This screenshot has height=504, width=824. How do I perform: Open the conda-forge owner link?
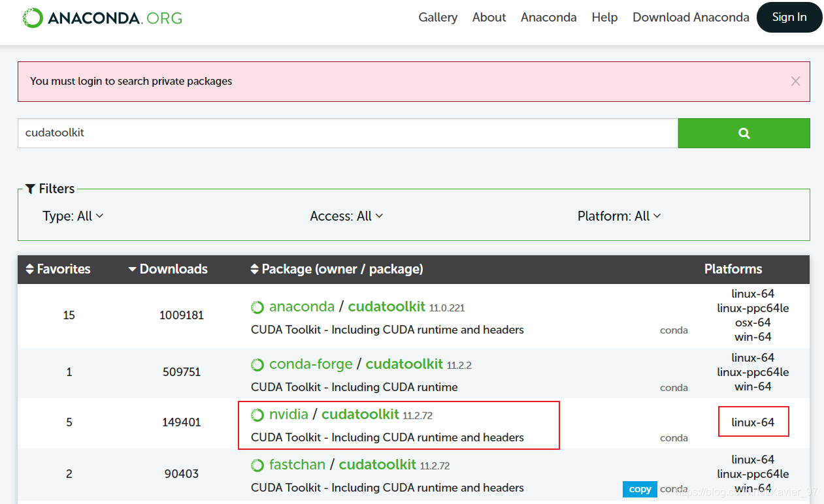pyautogui.click(x=311, y=364)
